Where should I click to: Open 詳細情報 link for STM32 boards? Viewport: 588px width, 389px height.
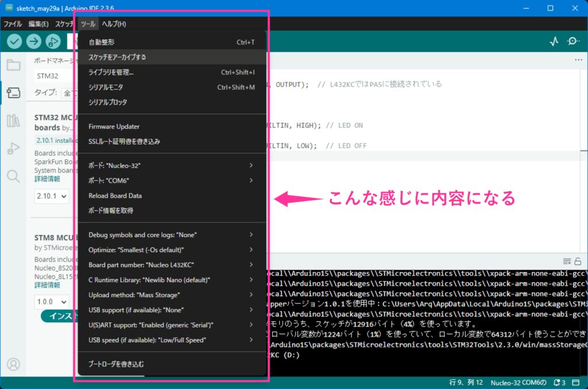tap(47, 179)
